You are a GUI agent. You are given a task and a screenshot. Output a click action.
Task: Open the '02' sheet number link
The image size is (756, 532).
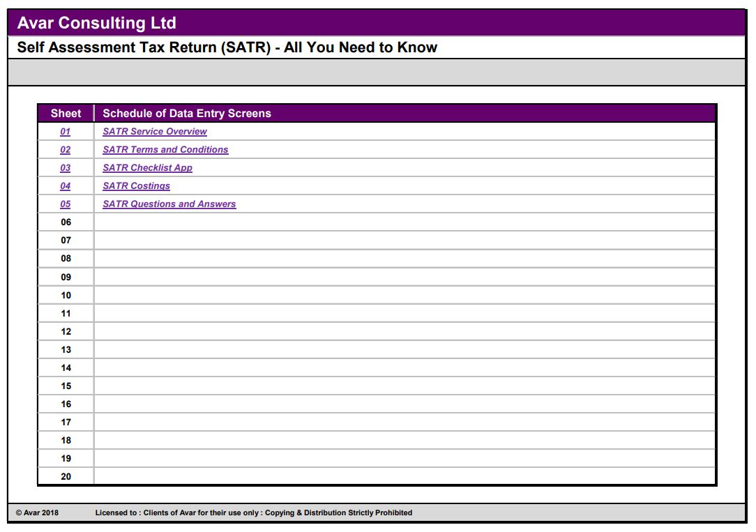pyautogui.click(x=65, y=150)
